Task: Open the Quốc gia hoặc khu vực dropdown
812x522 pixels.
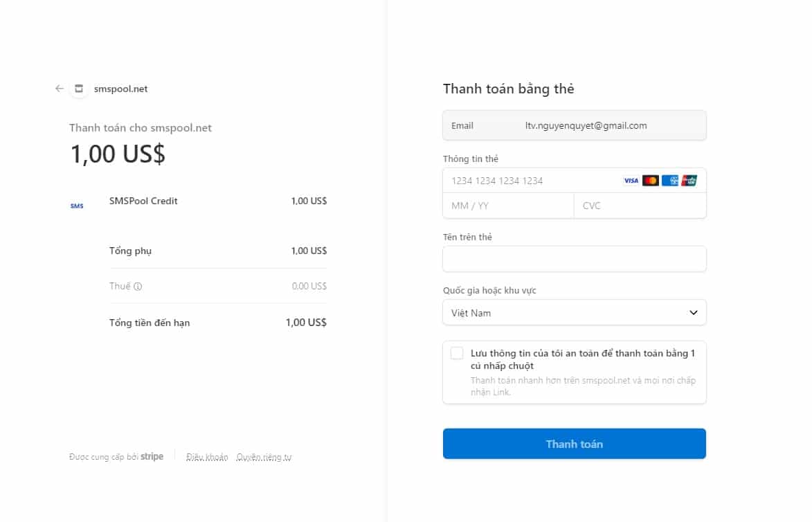Action: [x=575, y=313]
